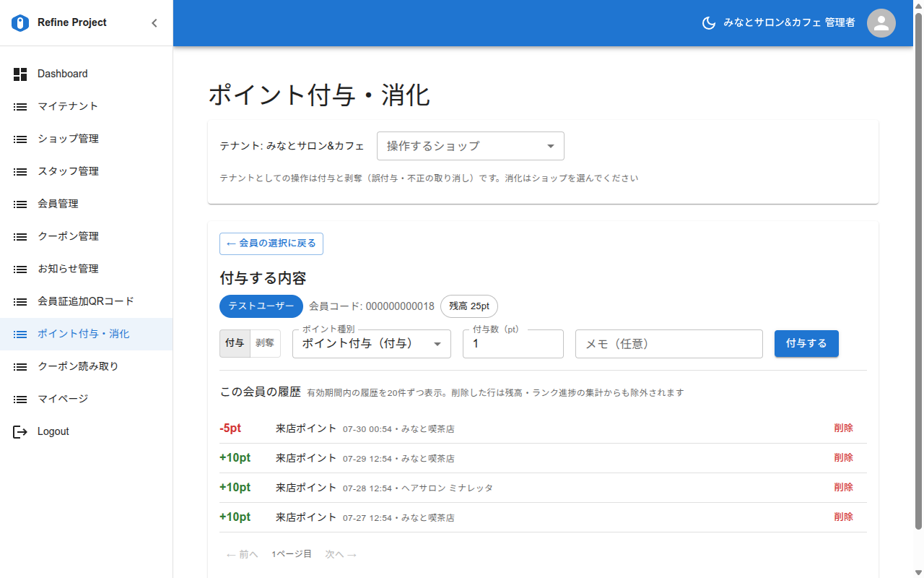Image resolution: width=924 pixels, height=578 pixels.
Task: Open クーポン読み取り page
Action: [86, 366]
